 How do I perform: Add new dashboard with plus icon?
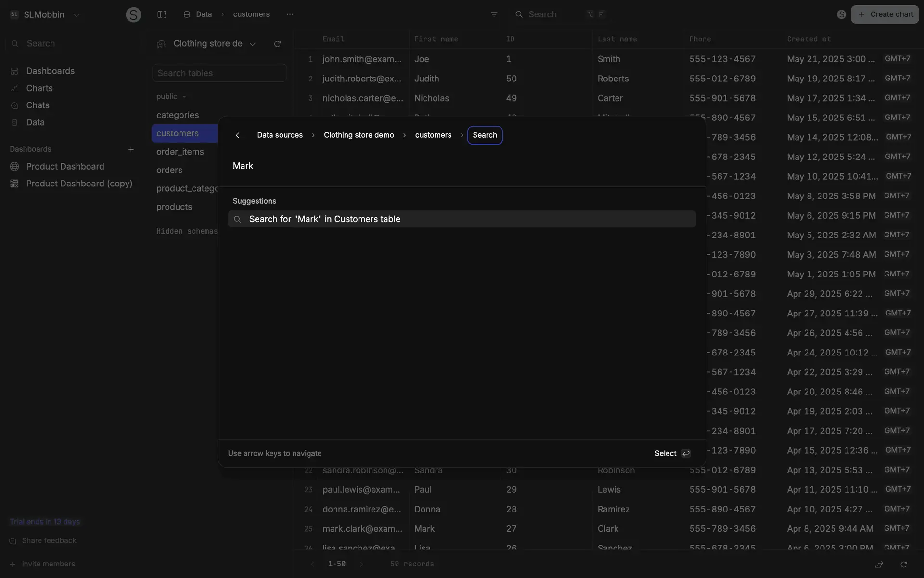pyautogui.click(x=131, y=149)
